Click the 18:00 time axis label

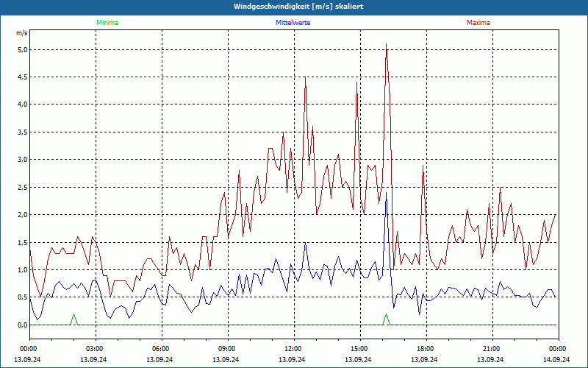[x=426, y=349]
